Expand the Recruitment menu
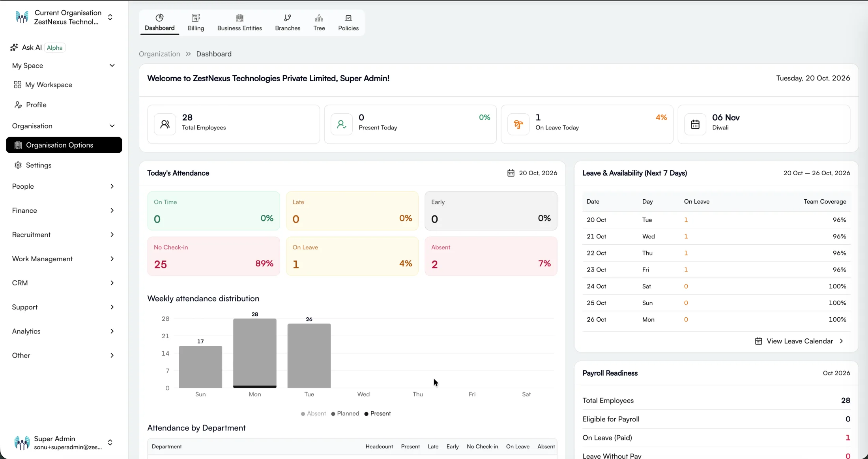Viewport: 868px width, 459px height. [64, 235]
